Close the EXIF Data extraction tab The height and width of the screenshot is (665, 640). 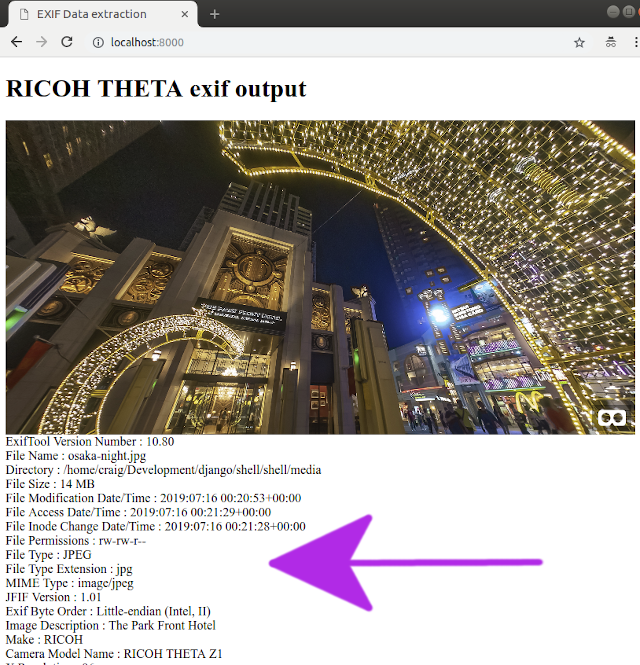click(184, 14)
